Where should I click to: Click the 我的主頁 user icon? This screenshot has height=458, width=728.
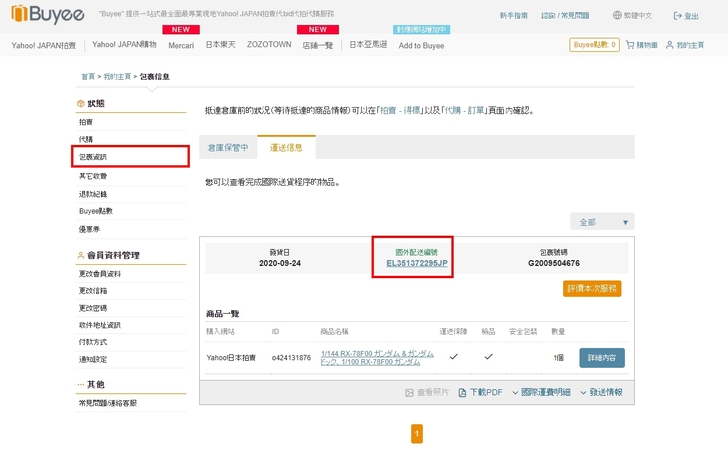[x=670, y=45]
